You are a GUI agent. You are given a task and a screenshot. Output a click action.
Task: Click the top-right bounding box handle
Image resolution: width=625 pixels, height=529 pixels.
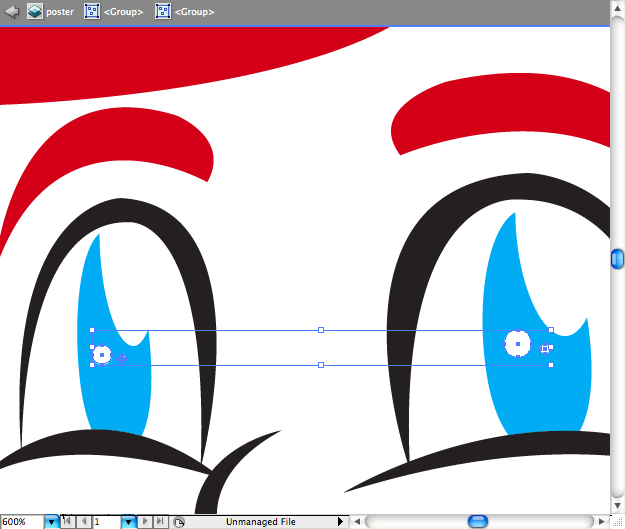(551, 330)
